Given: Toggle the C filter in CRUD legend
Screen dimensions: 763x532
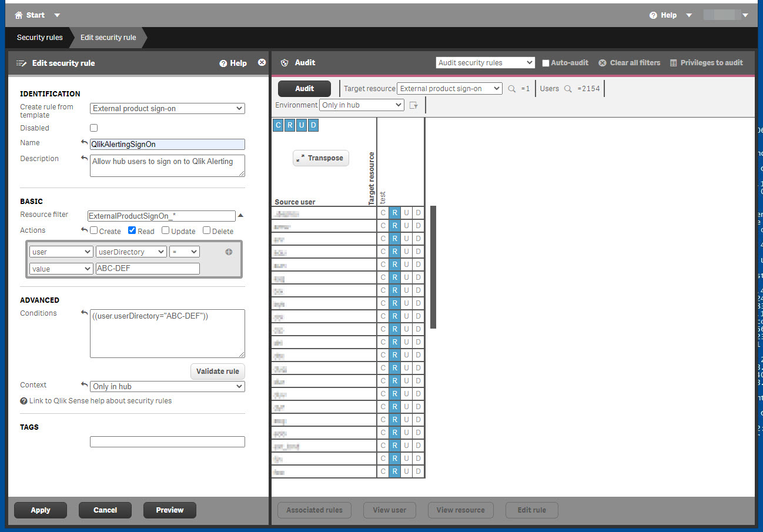Looking at the screenshot, I should click(278, 125).
